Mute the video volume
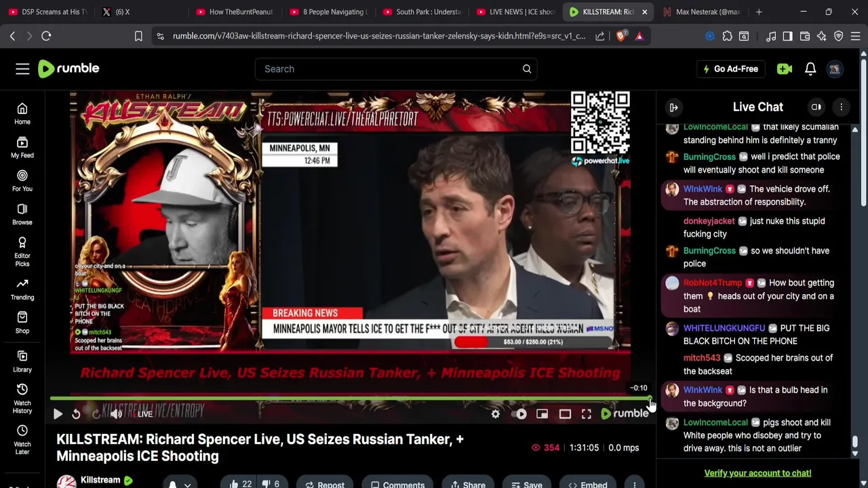868x488 pixels. point(117,413)
